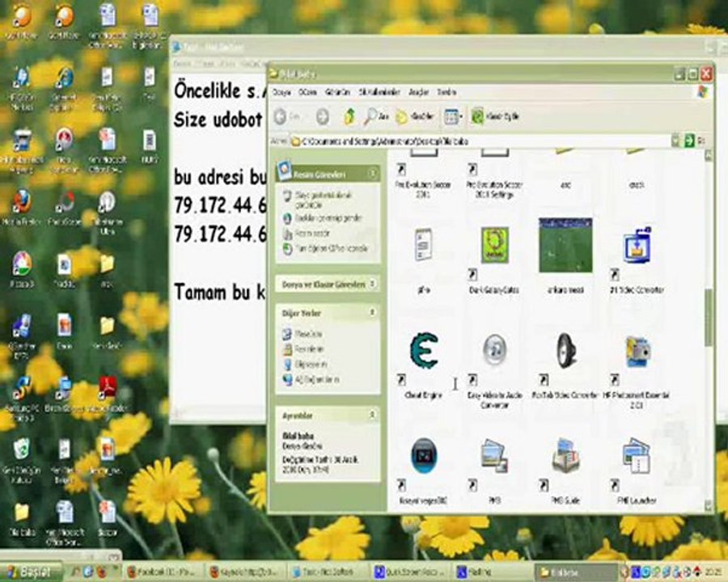Click Masaüstü link under Diğer Yerler
The height and width of the screenshot is (582, 728).
click(308, 334)
